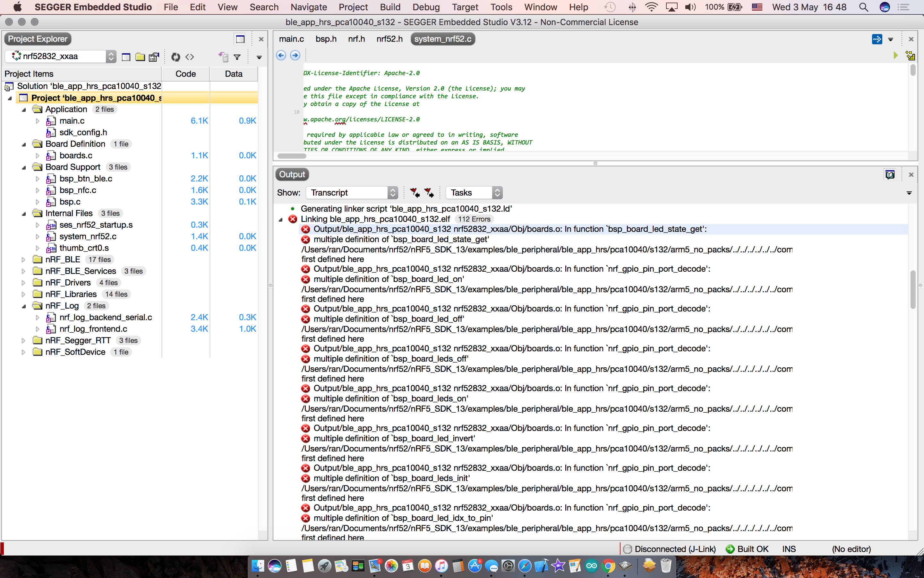Screen dimensions: 924x578
Task: Close the Output panel
Action: tap(911, 175)
